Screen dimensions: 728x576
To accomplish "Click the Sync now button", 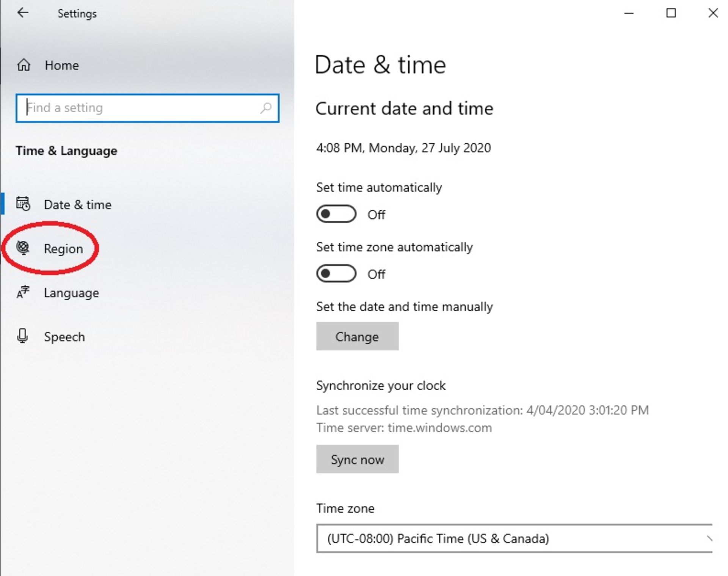I will [357, 459].
